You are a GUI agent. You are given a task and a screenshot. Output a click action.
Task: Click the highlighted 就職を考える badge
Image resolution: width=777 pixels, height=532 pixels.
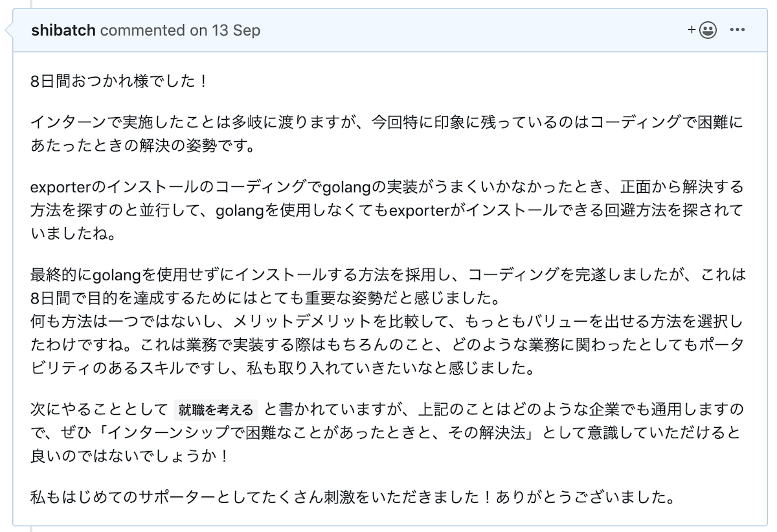(215, 408)
